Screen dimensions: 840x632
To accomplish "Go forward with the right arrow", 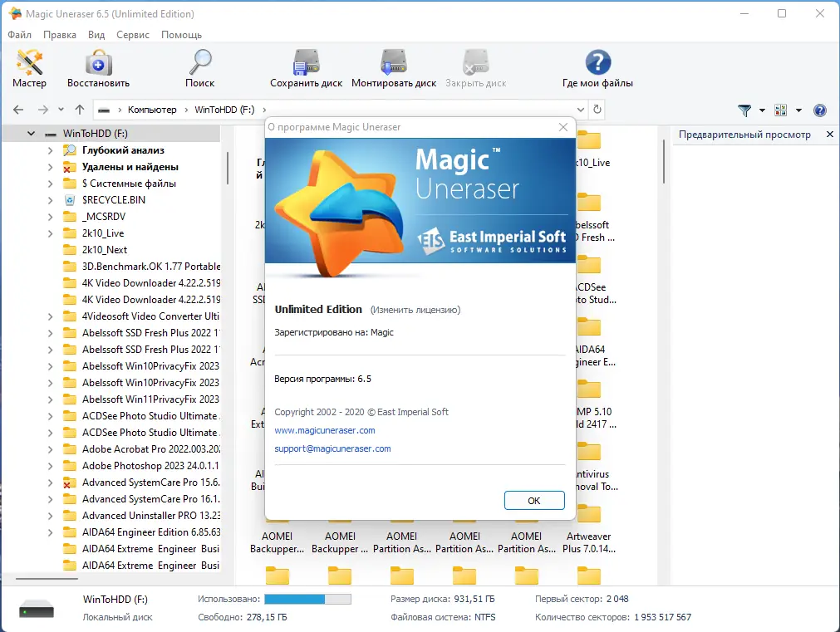I will tap(43, 110).
